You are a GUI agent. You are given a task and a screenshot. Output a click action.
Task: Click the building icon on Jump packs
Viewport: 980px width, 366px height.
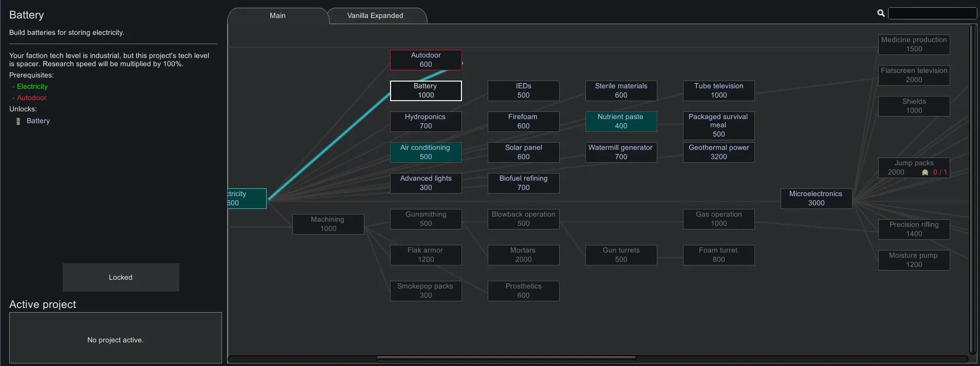point(925,172)
